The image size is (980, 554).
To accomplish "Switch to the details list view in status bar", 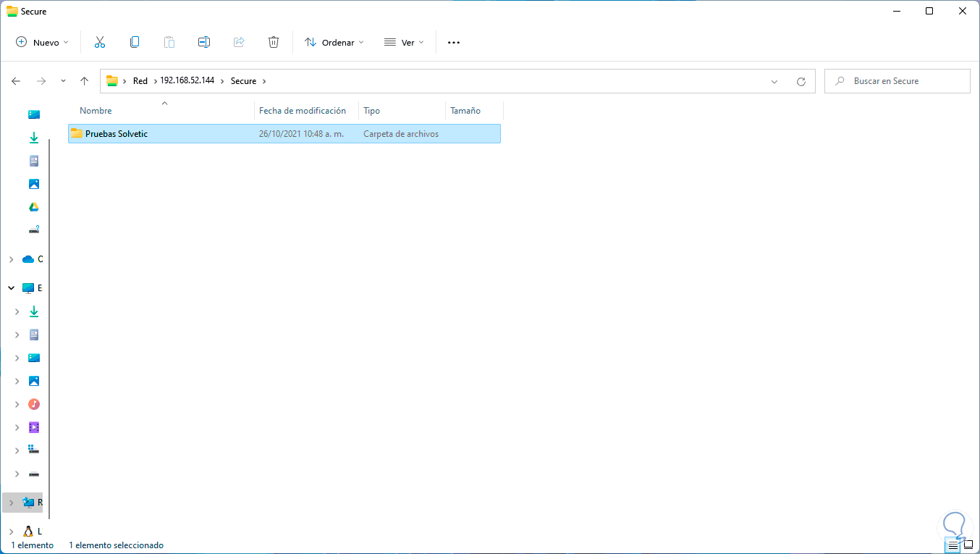I will [x=952, y=545].
